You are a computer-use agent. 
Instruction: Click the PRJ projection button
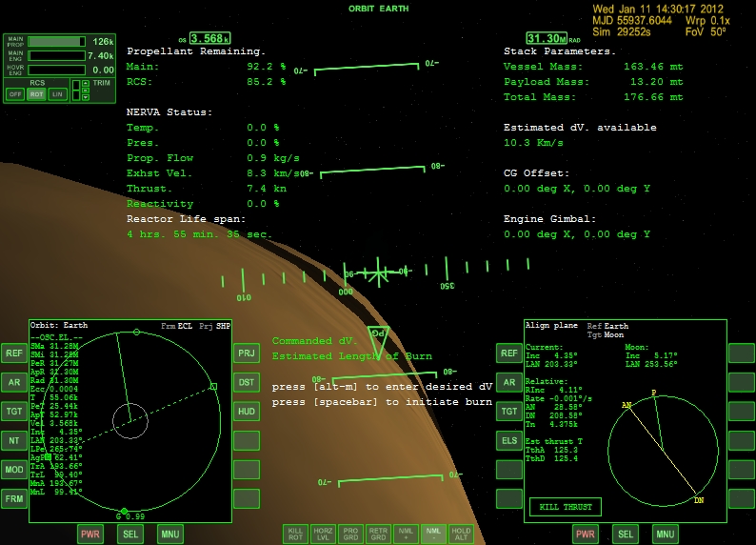pyautogui.click(x=247, y=353)
